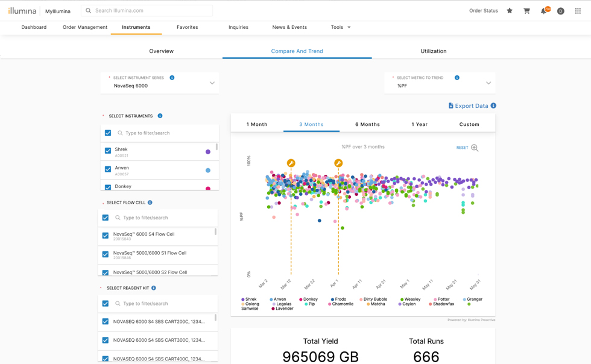Image resolution: width=591 pixels, height=364 pixels.
Task: Click the favorites star icon in header
Action: click(x=510, y=11)
